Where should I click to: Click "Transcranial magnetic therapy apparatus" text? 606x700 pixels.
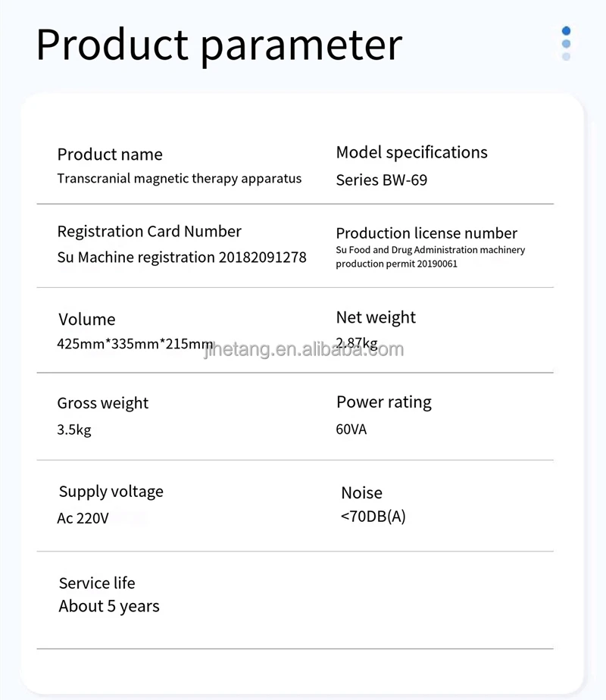tap(180, 179)
